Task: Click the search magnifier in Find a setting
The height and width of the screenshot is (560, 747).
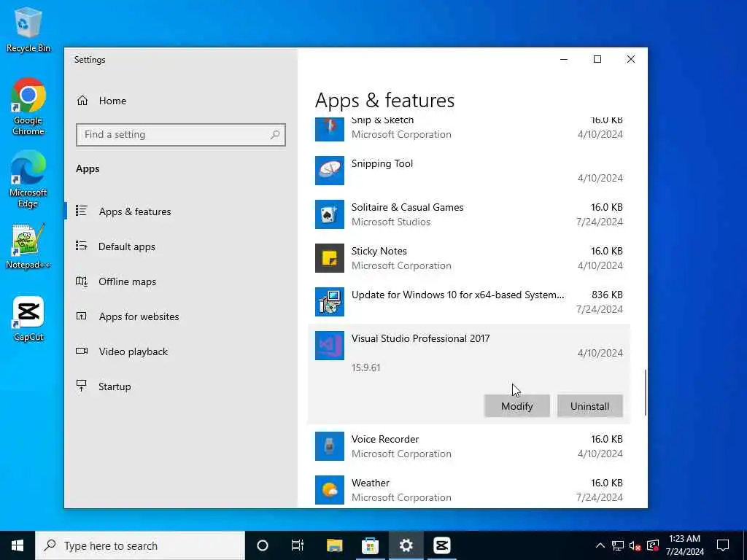Action: 275,135
